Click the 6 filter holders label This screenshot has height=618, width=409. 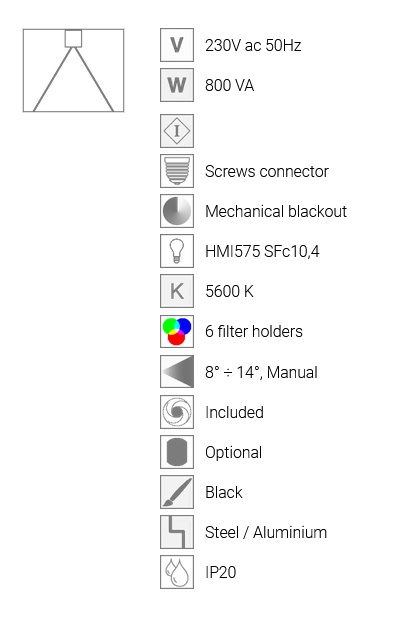click(254, 331)
